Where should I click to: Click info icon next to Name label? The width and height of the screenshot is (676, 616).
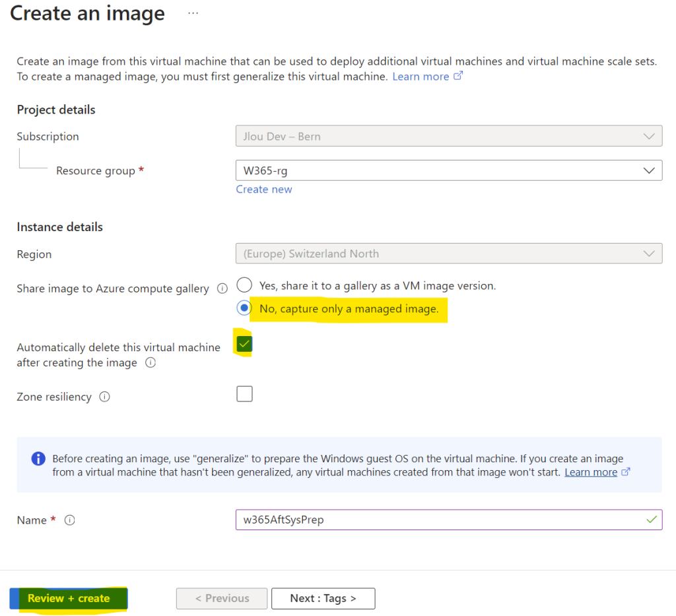point(69,520)
